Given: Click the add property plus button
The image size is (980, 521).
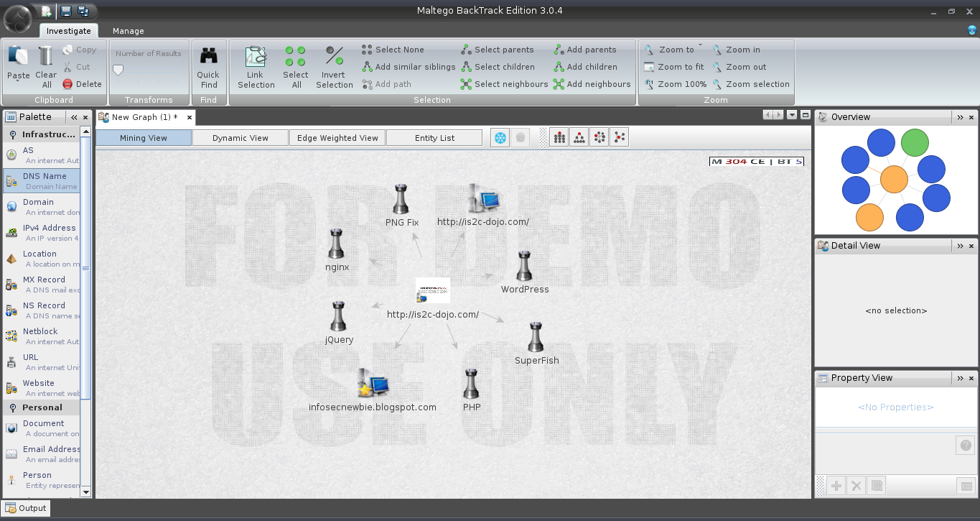Looking at the screenshot, I should click(836, 487).
